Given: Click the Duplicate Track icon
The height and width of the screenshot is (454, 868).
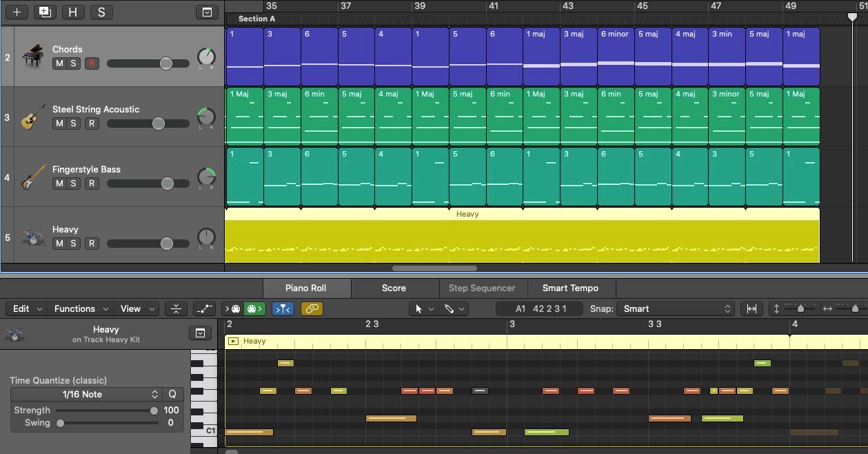Looking at the screenshot, I should 45,12.
